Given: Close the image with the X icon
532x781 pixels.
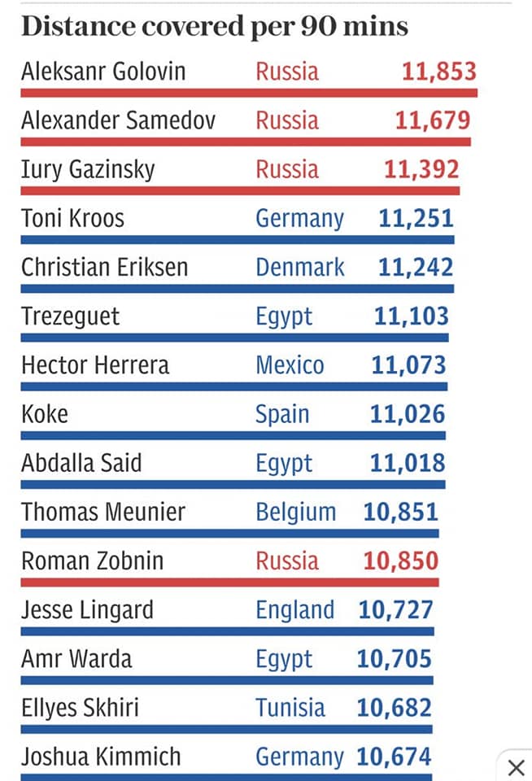Looking at the screenshot, I should (x=517, y=767).
